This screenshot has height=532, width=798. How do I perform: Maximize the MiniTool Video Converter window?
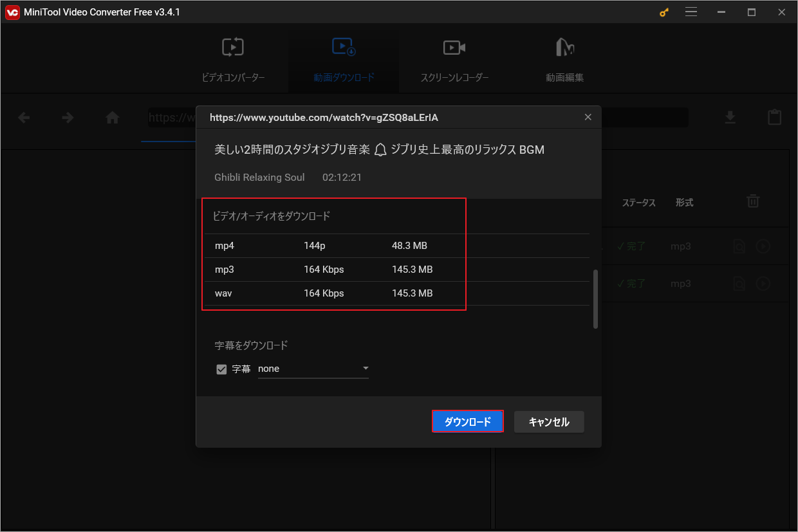[x=751, y=12]
